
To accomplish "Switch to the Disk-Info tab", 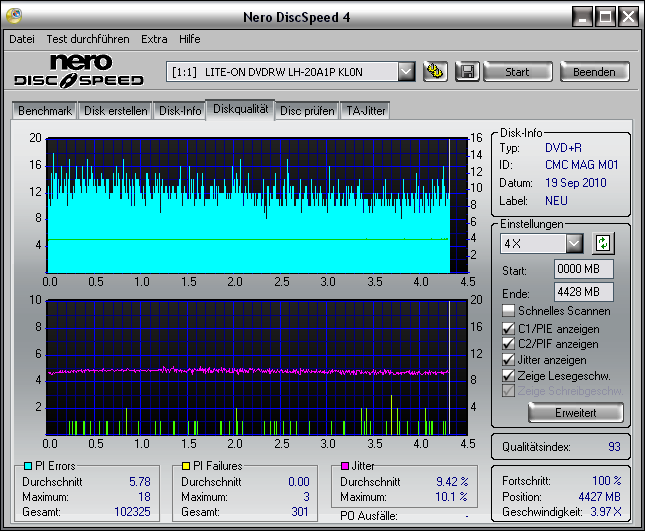I will coord(180,111).
